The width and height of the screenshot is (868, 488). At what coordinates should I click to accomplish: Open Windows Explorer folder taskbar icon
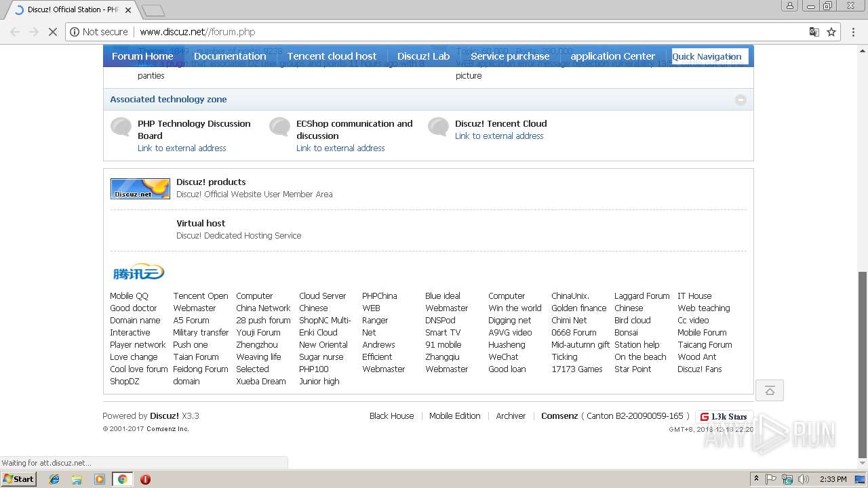pyautogui.click(x=77, y=479)
